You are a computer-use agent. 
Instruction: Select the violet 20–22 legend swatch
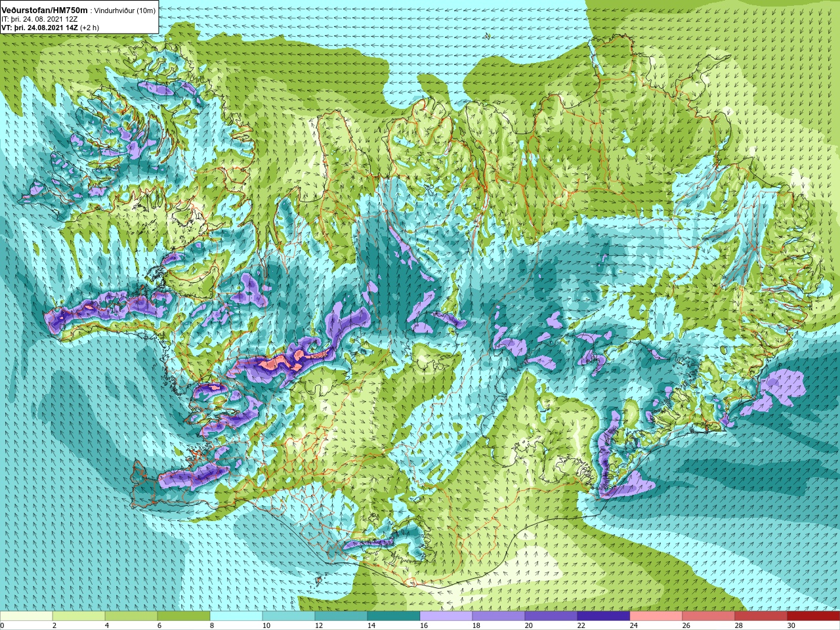click(551, 616)
